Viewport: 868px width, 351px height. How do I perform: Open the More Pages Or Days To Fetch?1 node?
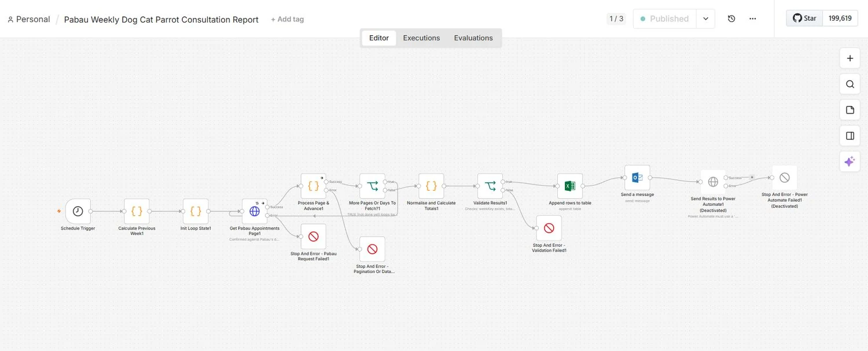pos(373,186)
